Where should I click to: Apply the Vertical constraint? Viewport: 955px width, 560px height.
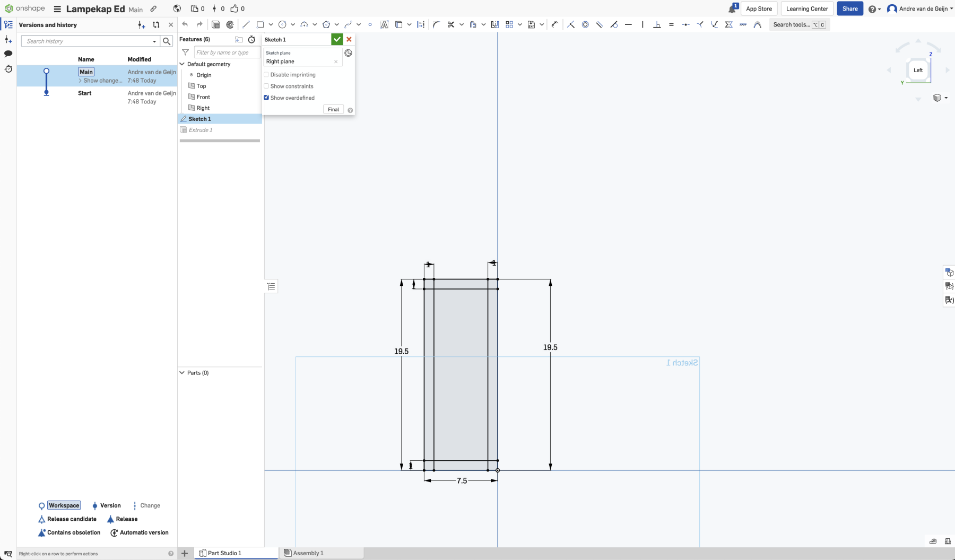(x=643, y=24)
